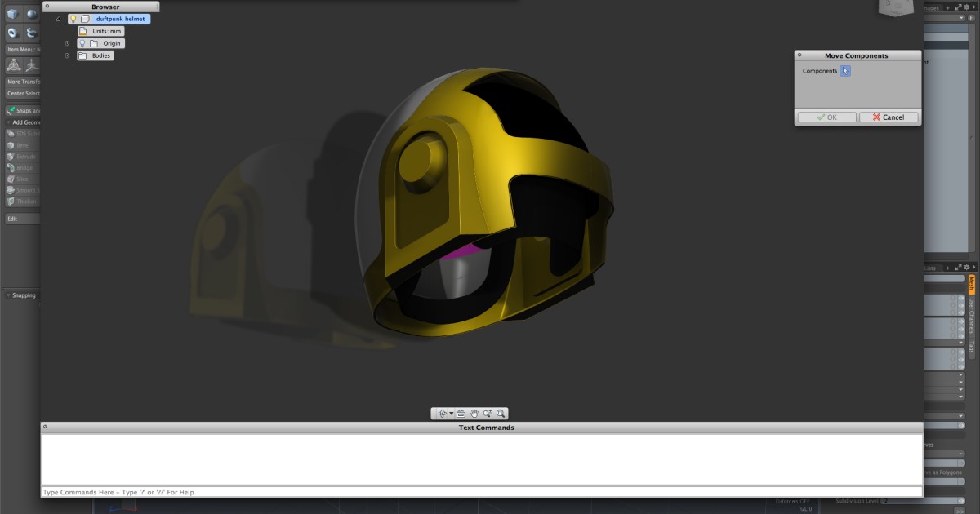This screenshot has width=980, height=514.
Task: Select the Extrude tool in Add Geometry
Action: (20, 155)
